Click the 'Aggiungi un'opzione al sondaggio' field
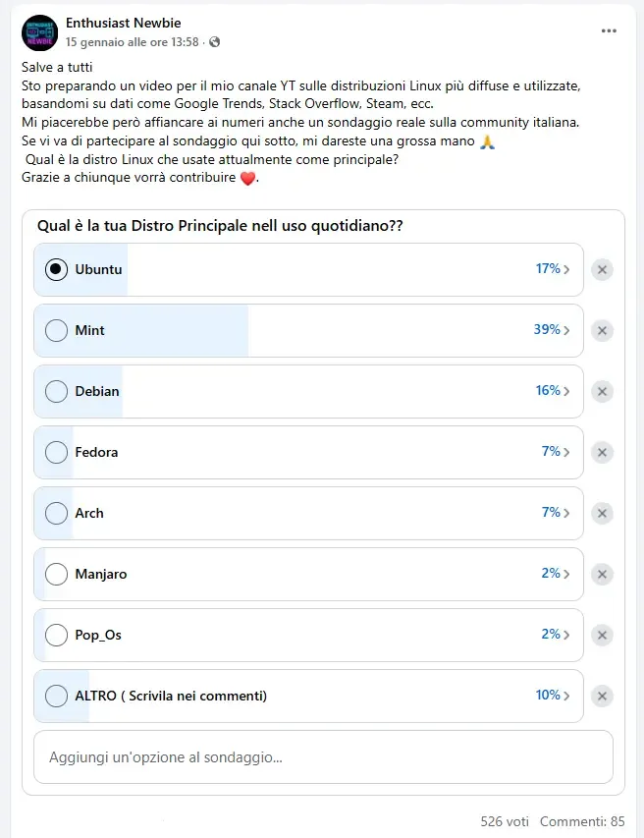 click(323, 756)
